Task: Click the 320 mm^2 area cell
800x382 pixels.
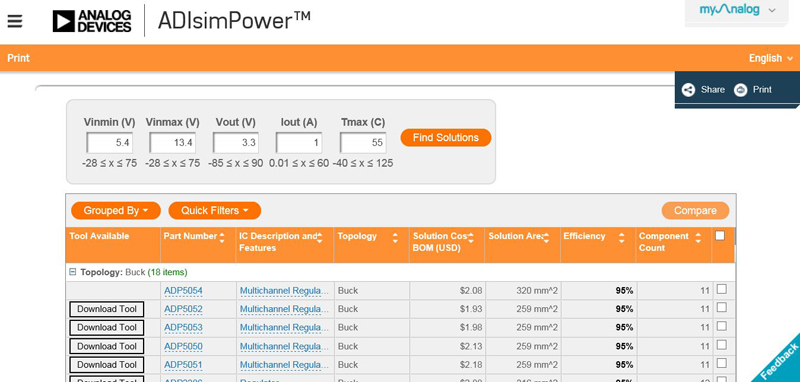Action: (523, 291)
